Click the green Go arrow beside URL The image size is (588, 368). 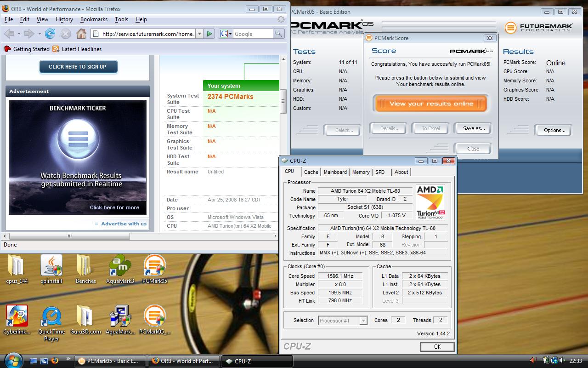coord(209,34)
